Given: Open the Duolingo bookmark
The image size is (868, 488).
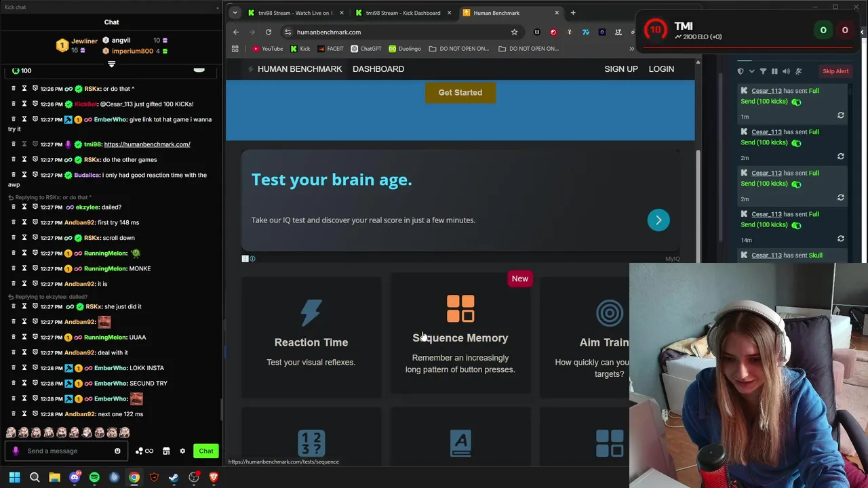Looking at the screenshot, I should click(x=405, y=49).
